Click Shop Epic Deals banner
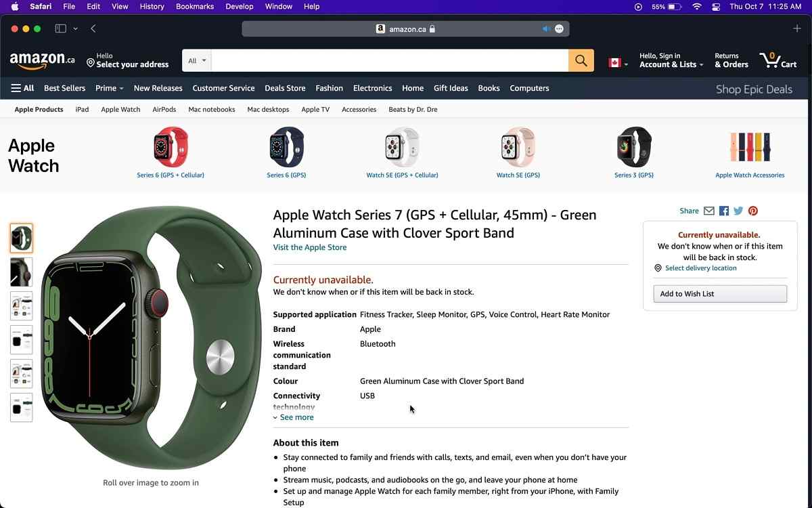The height and width of the screenshot is (508, 812). pos(754,89)
